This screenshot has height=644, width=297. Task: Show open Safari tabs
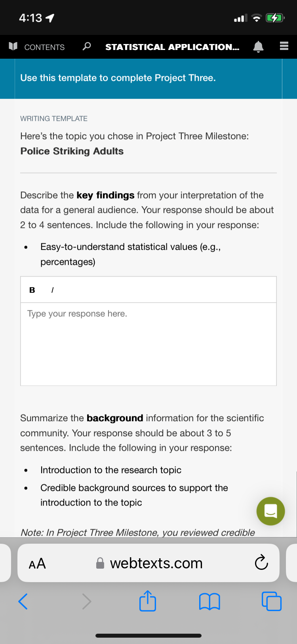coord(272,601)
